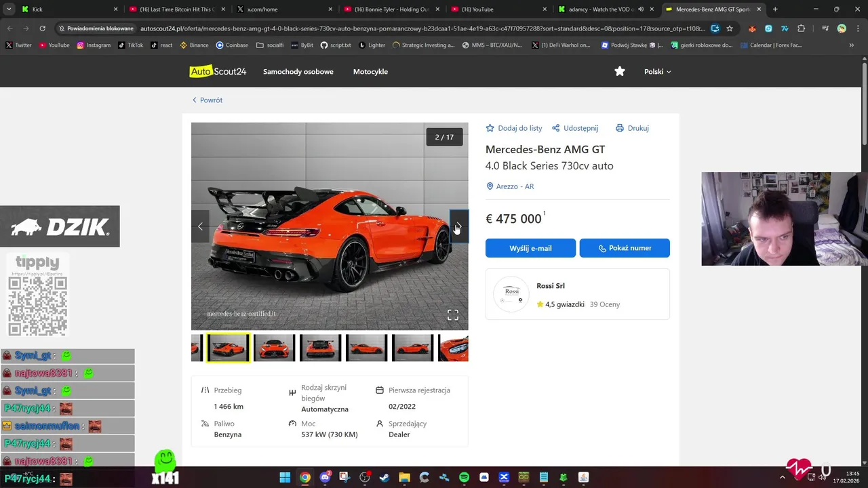Viewport: 868px width, 488px height.
Task: Show more bookmarks with double chevron
Action: tap(852, 45)
